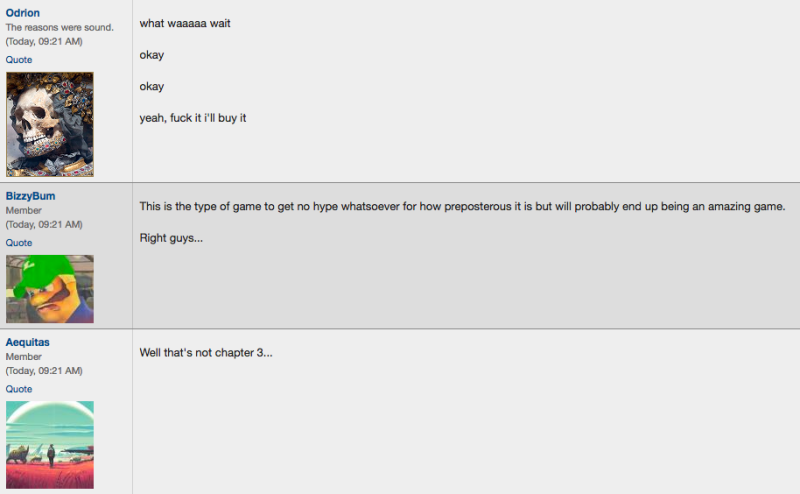Quote BizzyBum's post

19,243
